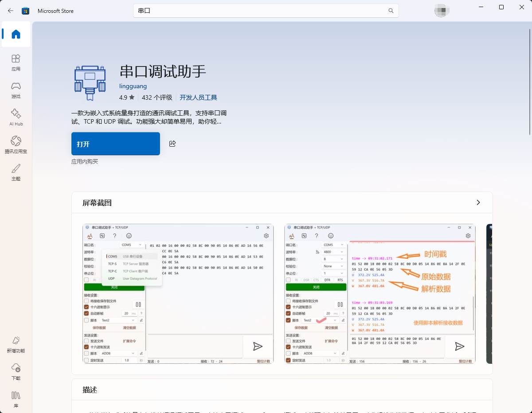Open the 库 (Library) section
This screenshot has width=532, height=413.
pos(16,398)
